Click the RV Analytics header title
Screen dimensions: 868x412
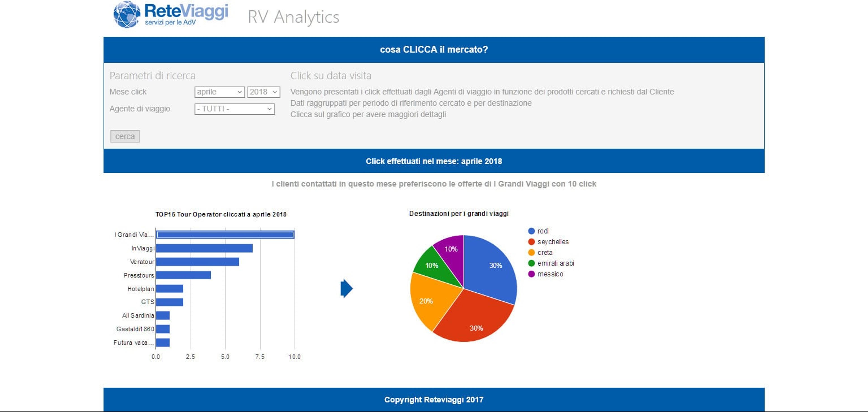point(293,17)
